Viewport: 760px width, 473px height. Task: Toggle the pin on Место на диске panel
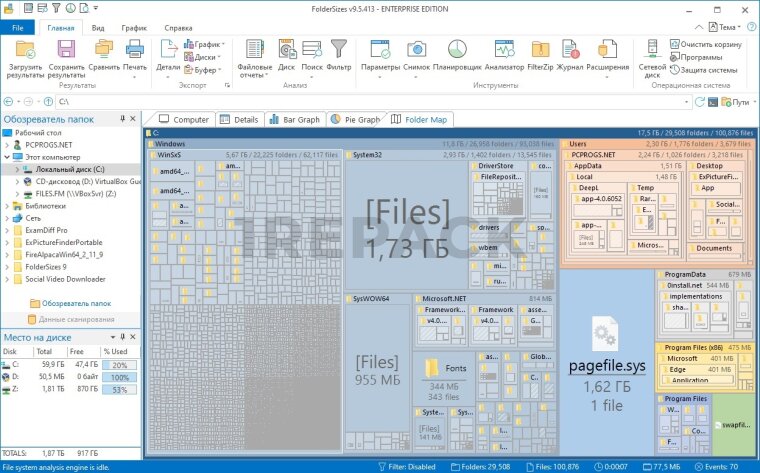(123, 337)
